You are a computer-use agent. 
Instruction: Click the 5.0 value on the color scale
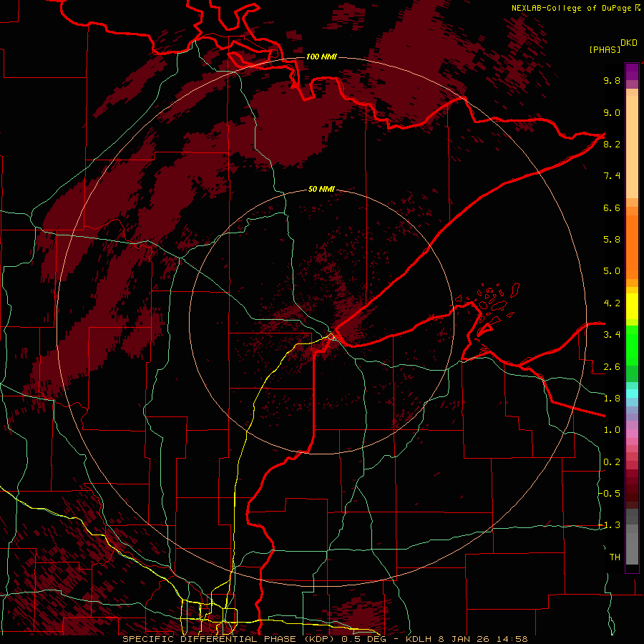(x=612, y=271)
